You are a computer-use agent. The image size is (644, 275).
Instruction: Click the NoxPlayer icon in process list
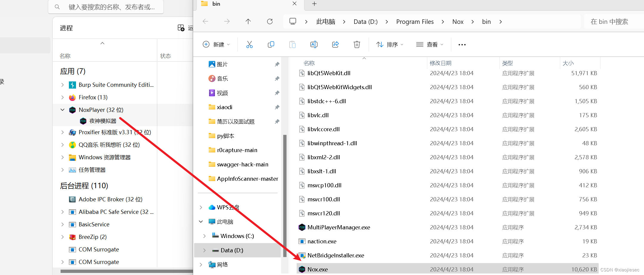click(x=72, y=110)
